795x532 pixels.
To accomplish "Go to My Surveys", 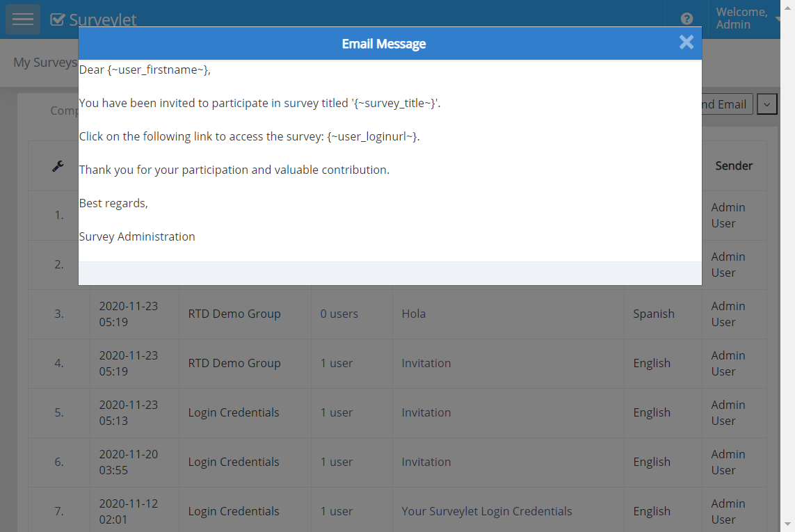I will pos(45,63).
